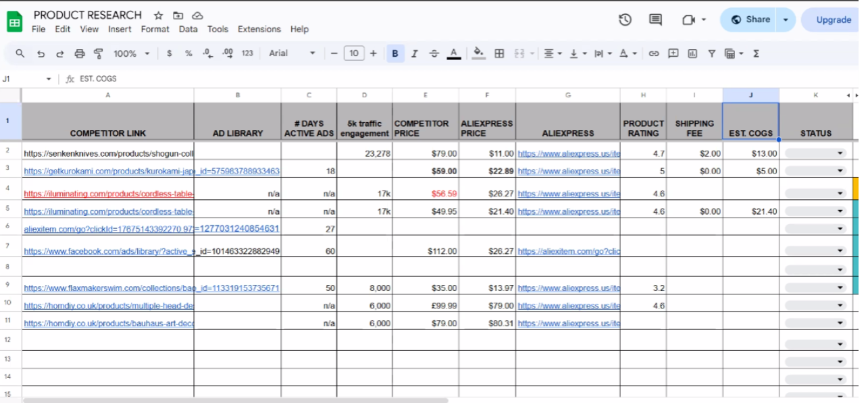The height and width of the screenshot is (403, 868).
Task: Open horizontal align dropdown
Action: (x=553, y=53)
